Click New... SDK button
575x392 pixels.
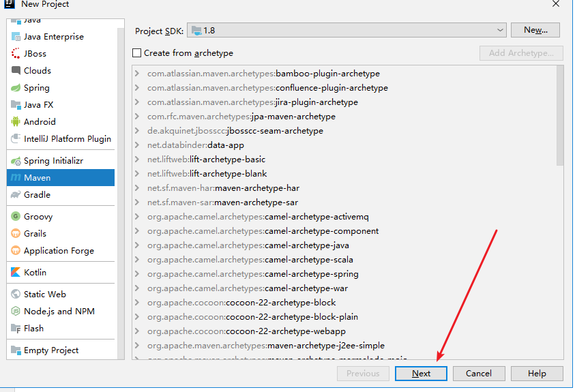point(535,30)
